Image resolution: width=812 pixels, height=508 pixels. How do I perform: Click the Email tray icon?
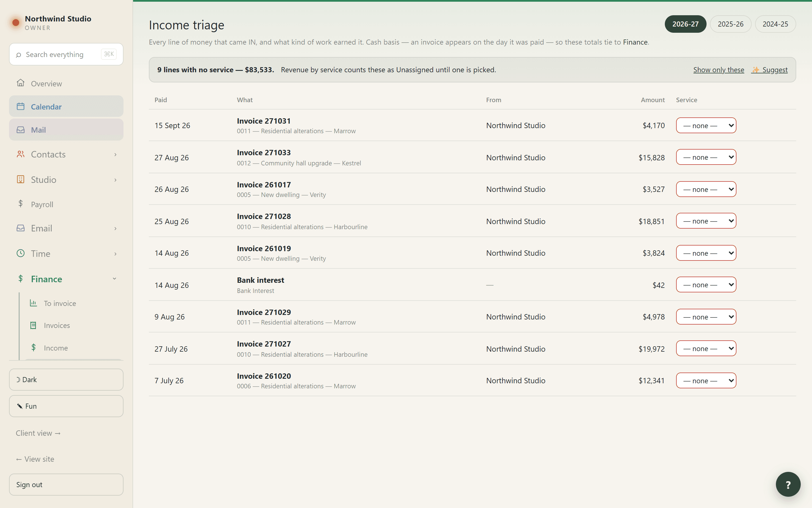point(21,228)
